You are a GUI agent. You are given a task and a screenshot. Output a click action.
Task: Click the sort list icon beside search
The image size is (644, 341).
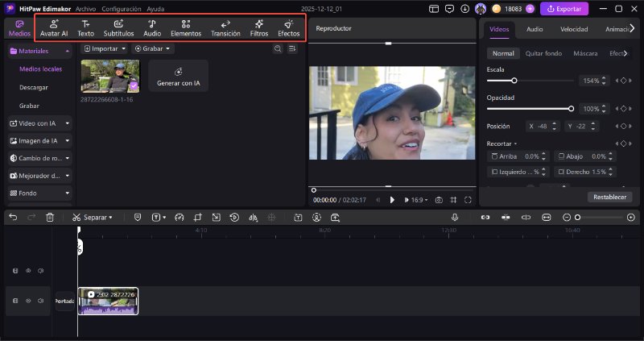(292, 48)
